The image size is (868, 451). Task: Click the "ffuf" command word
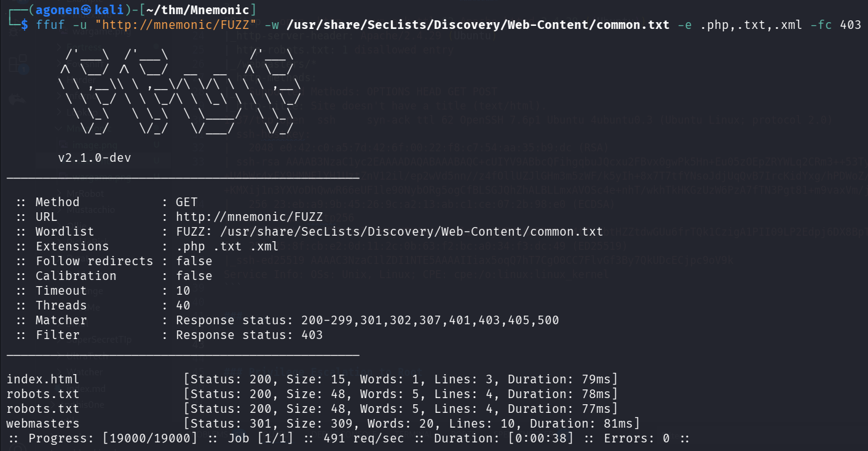[50, 25]
